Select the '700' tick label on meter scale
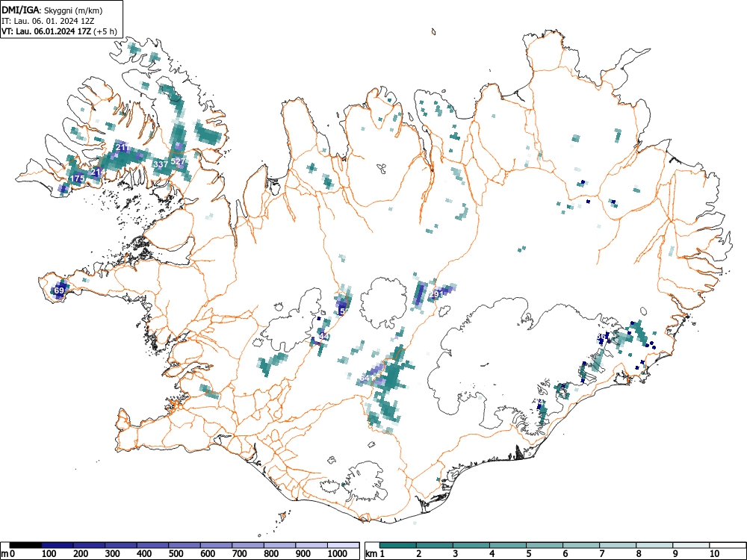 (x=240, y=554)
